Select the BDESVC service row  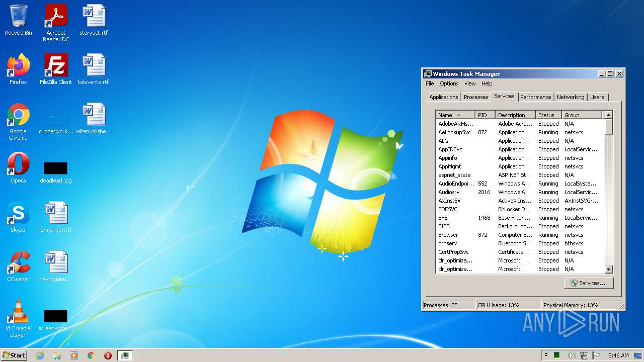pyautogui.click(x=520, y=209)
